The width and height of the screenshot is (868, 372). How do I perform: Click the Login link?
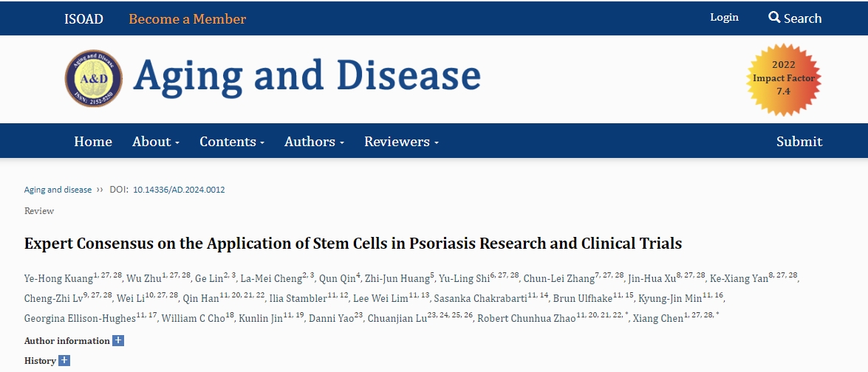[x=724, y=18]
